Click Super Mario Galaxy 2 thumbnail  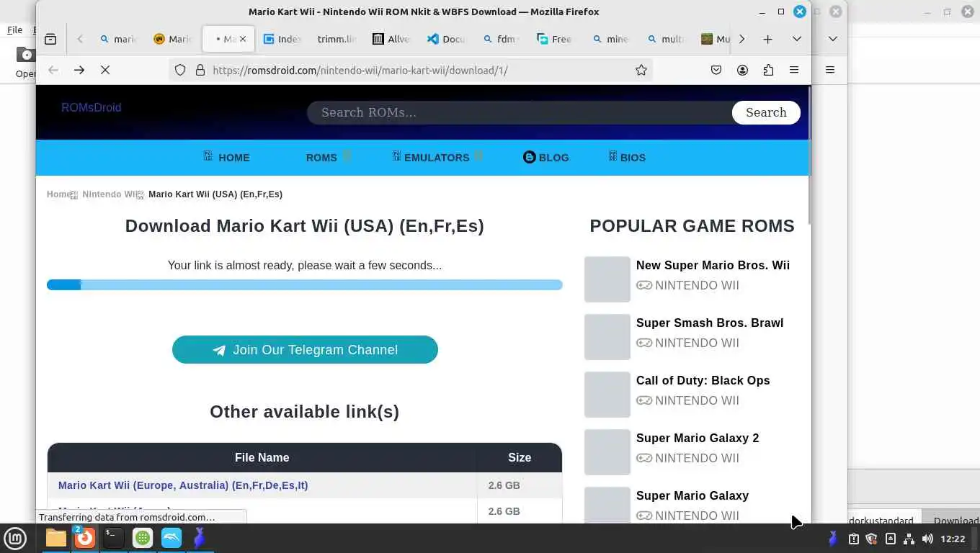pos(607,452)
